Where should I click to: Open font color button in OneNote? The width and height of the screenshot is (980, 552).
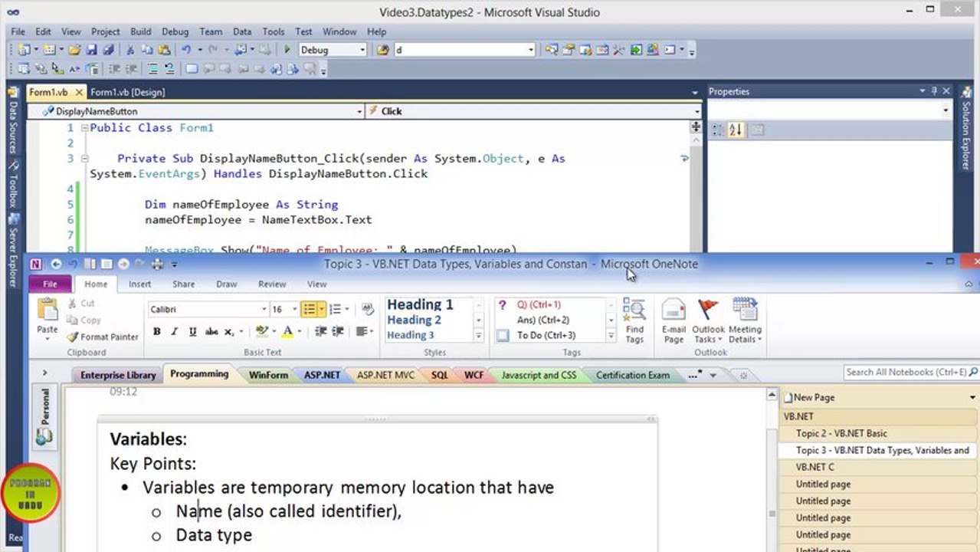coord(287,331)
